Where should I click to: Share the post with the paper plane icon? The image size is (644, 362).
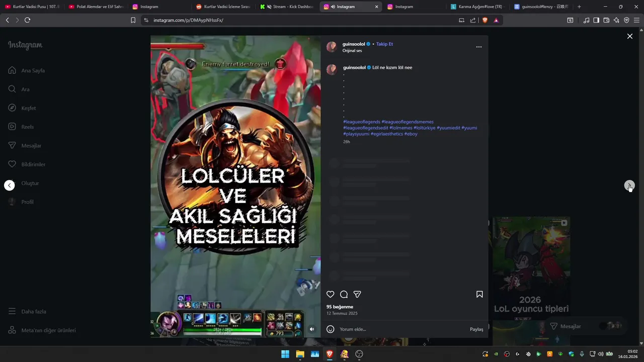click(x=357, y=294)
